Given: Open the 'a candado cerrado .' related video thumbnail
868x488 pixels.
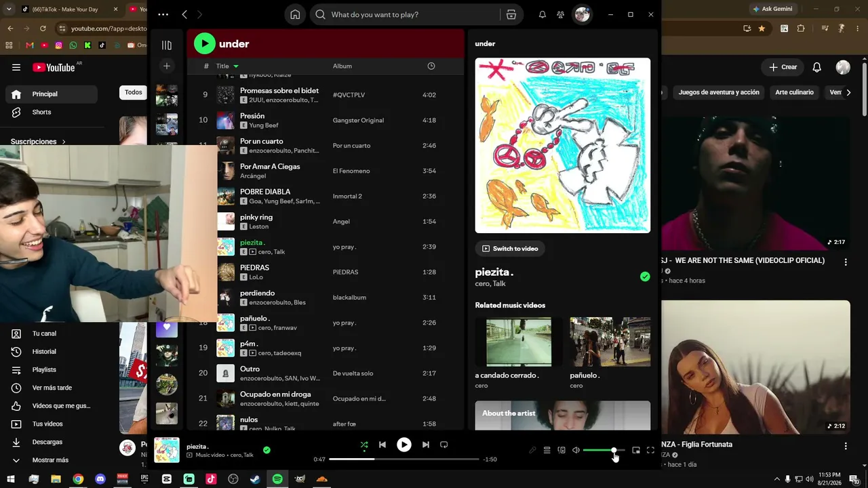Looking at the screenshot, I should 519,341.
